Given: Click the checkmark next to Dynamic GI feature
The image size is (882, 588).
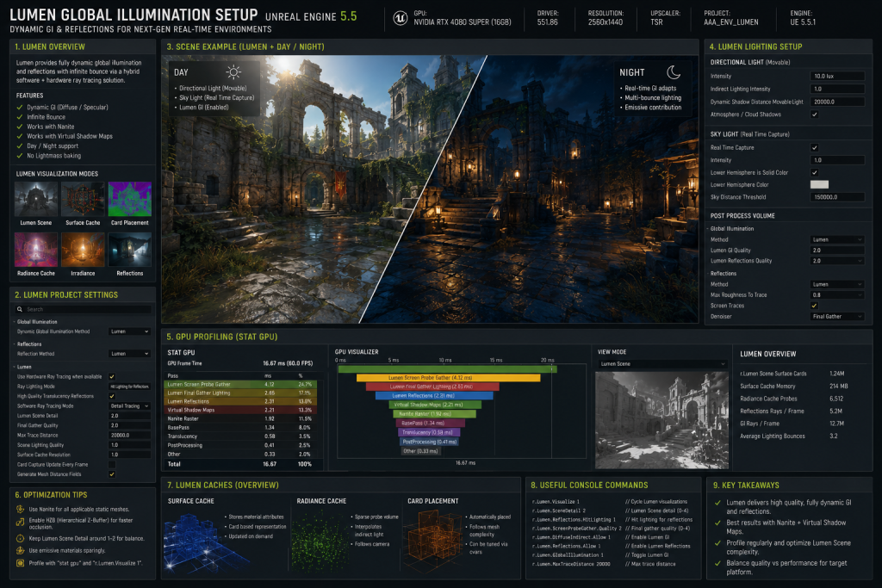Looking at the screenshot, I should click(20, 108).
